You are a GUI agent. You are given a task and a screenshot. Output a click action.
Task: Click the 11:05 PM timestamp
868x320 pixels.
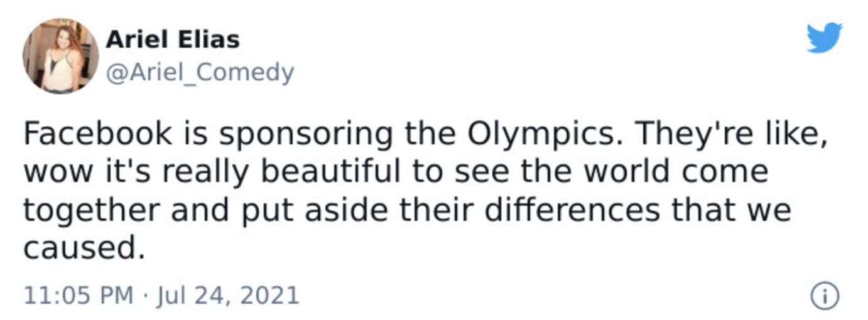tap(78, 296)
